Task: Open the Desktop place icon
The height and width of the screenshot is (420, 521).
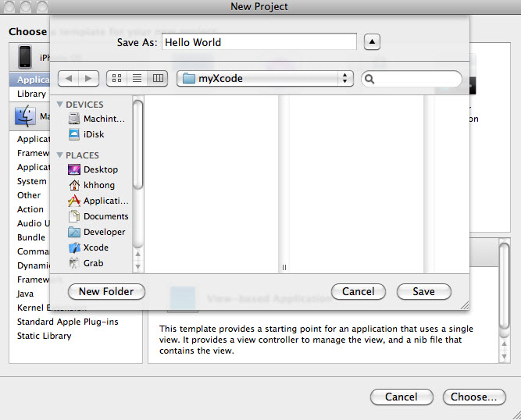Action: point(73,169)
